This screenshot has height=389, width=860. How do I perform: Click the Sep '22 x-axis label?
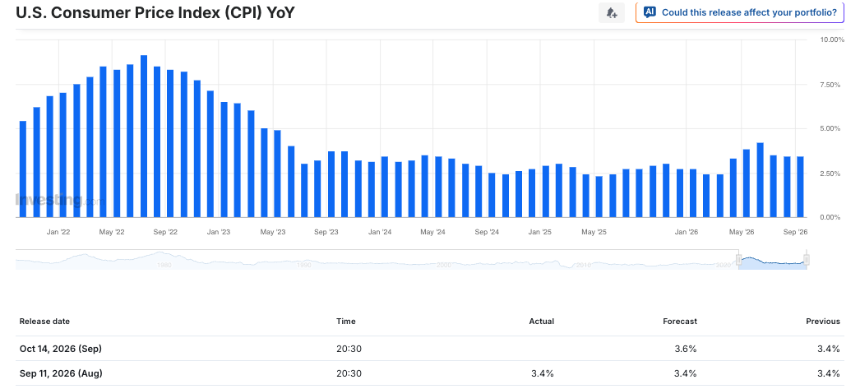tap(166, 232)
